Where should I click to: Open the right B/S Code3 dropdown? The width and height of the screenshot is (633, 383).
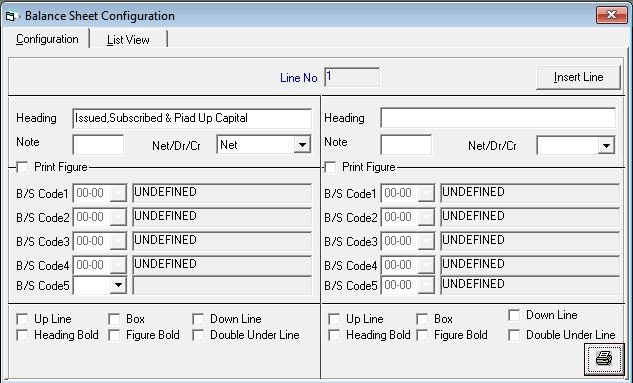(426, 241)
